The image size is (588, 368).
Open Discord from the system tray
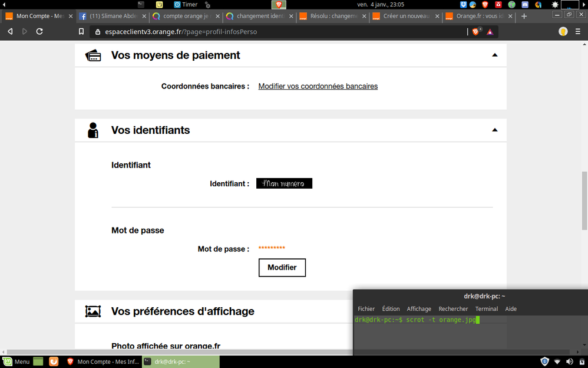(x=525, y=5)
